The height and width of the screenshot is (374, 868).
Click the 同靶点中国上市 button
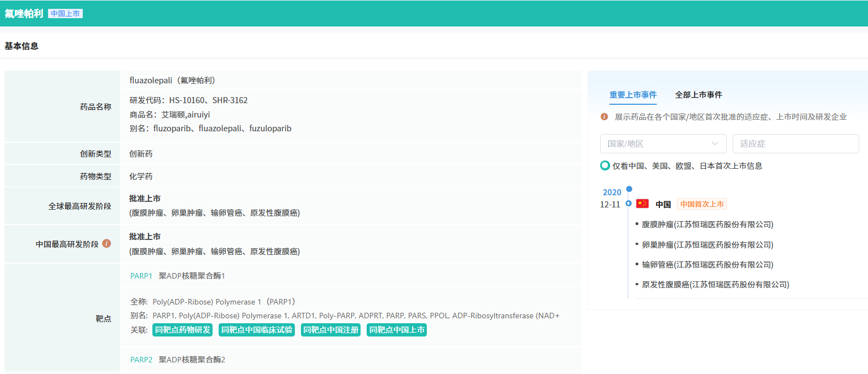396,330
